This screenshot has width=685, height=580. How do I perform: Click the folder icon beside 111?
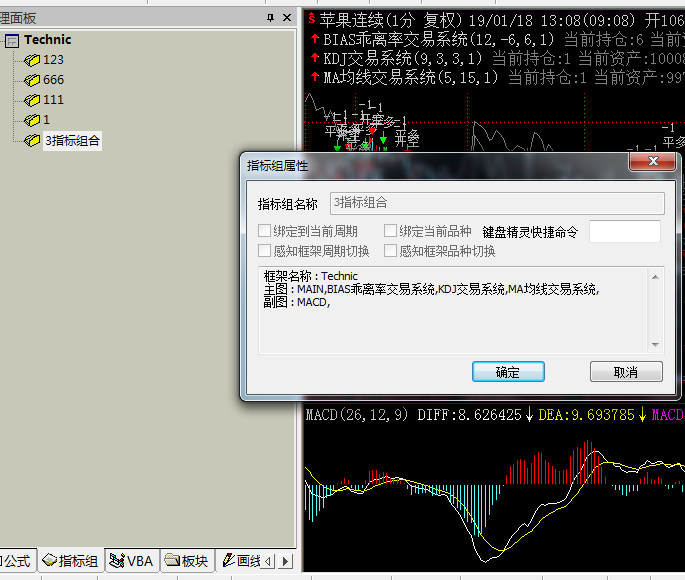pyautogui.click(x=32, y=100)
